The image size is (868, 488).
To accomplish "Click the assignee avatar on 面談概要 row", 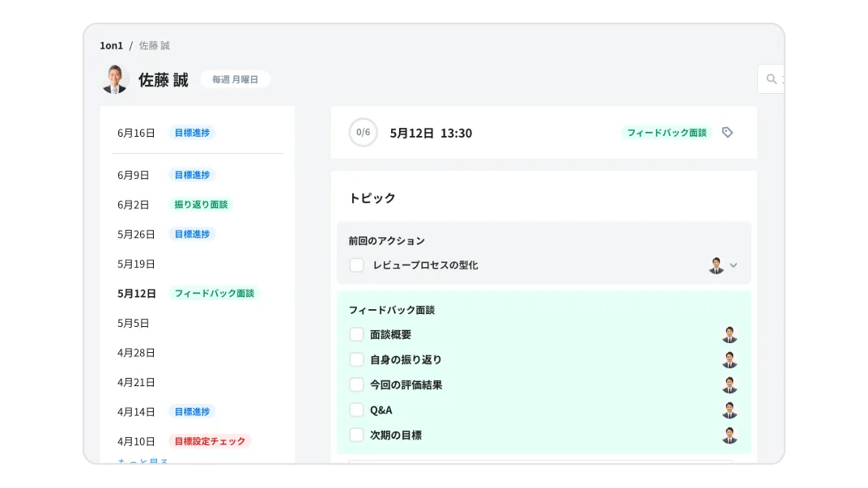I will point(730,334).
